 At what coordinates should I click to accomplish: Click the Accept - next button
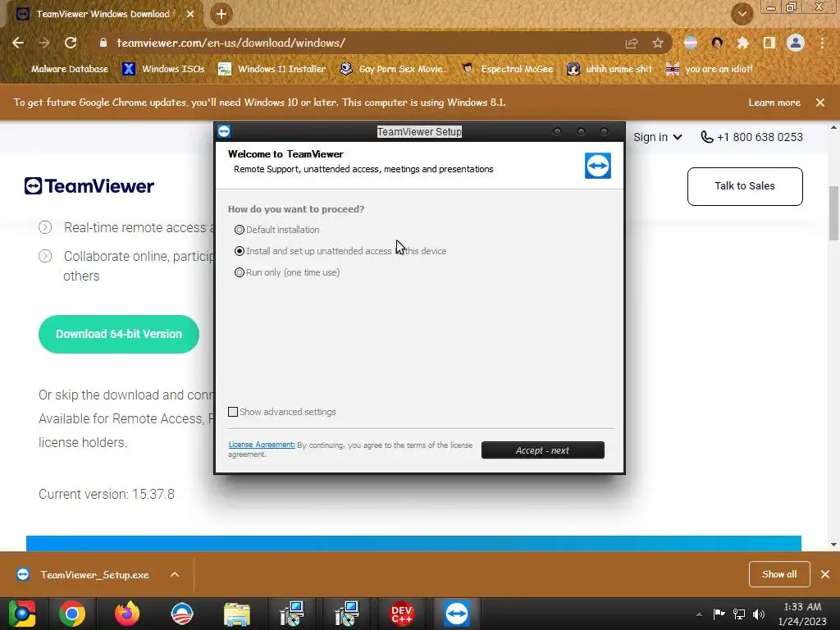click(543, 450)
